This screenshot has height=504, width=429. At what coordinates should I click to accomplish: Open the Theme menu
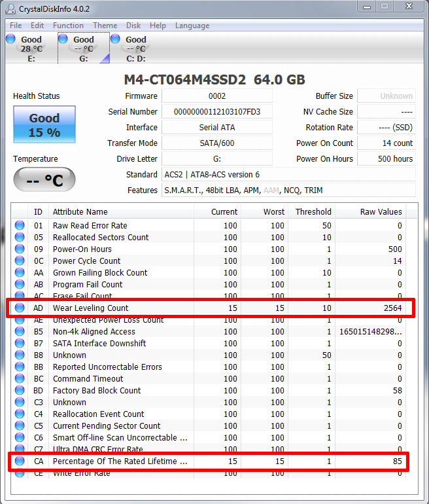click(x=105, y=26)
